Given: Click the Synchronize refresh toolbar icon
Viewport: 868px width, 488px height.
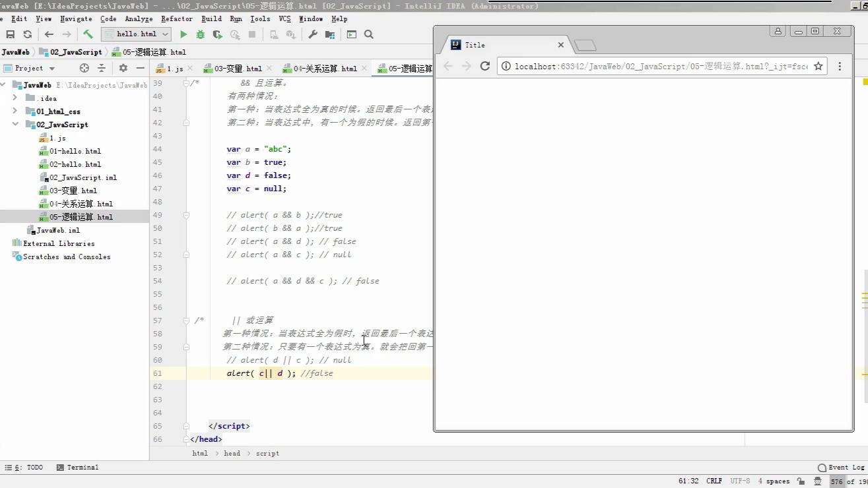Looking at the screenshot, I should click(x=27, y=34).
